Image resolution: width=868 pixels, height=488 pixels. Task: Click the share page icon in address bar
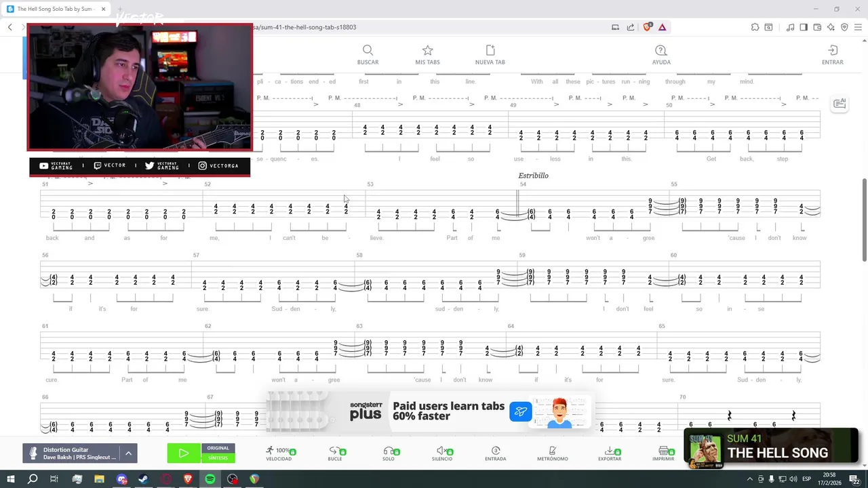pyautogui.click(x=631, y=27)
